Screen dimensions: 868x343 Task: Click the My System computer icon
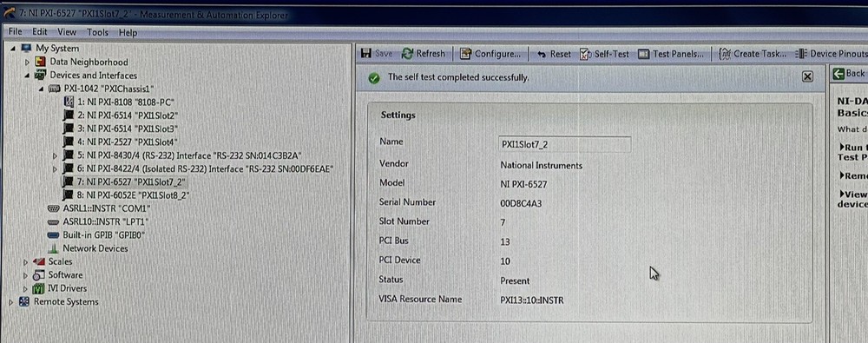click(x=27, y=49)
